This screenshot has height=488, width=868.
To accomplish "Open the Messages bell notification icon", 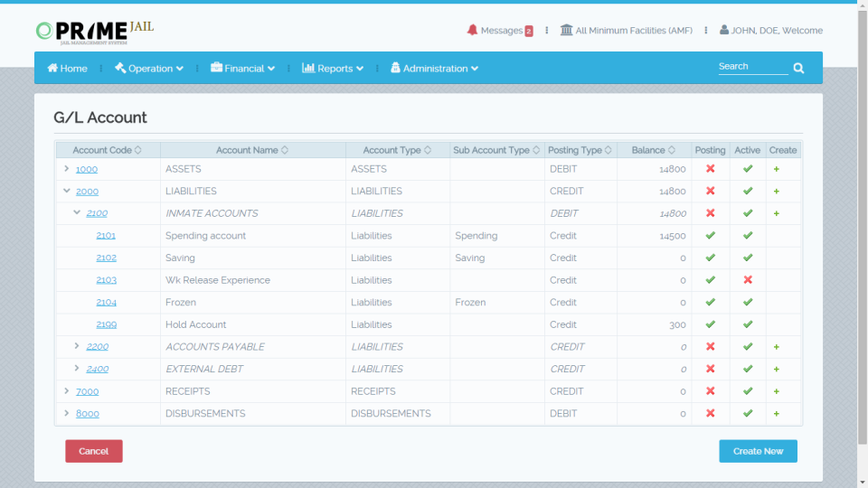I will [472, 30].
